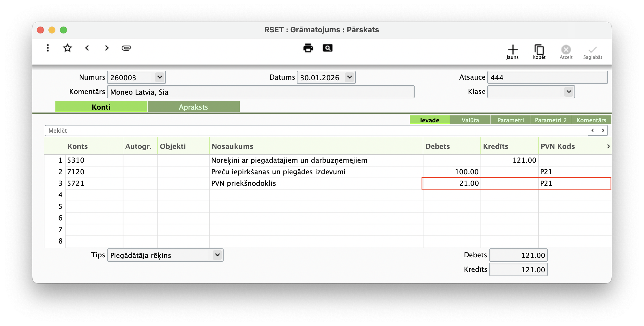Screen dimensions: 644x326
Task: Expand the Numurs dropdown
Action: pyautogui.click(x=160, y=77)
